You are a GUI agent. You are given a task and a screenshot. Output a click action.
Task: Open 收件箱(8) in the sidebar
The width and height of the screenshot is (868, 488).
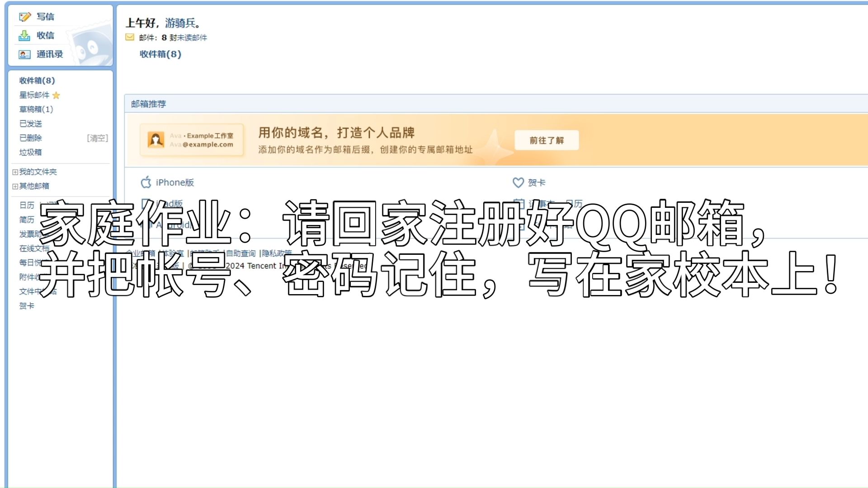pos(37,80)
